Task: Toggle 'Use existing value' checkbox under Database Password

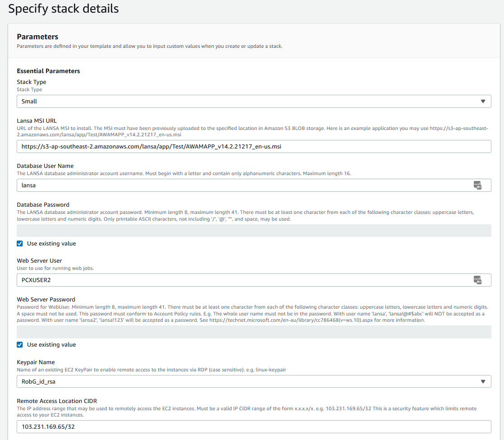Action: 20,244
